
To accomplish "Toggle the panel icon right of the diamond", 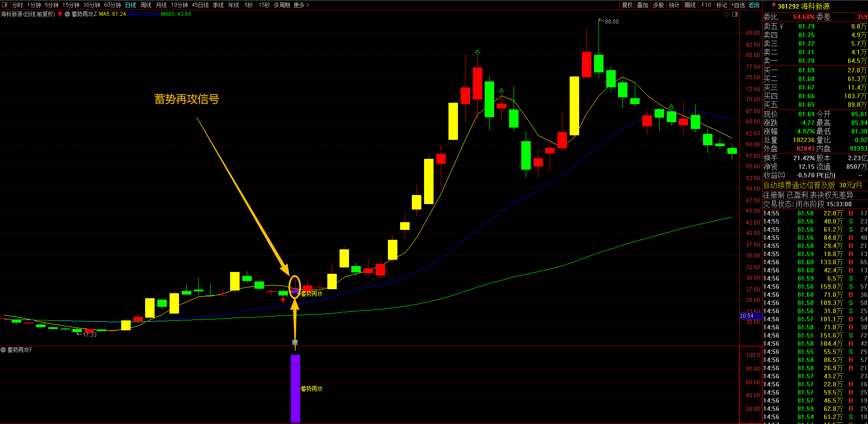I will click(735, 14).
